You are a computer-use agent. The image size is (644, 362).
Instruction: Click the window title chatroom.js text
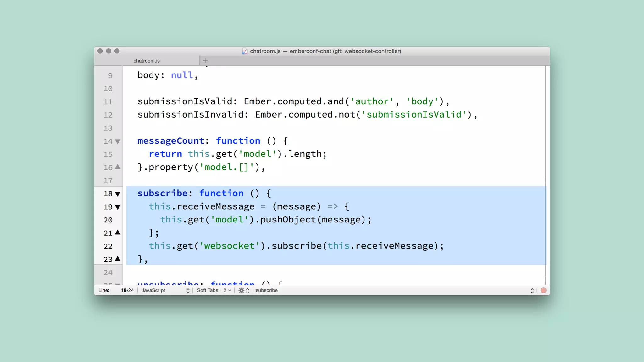click(x=265, y=51)
